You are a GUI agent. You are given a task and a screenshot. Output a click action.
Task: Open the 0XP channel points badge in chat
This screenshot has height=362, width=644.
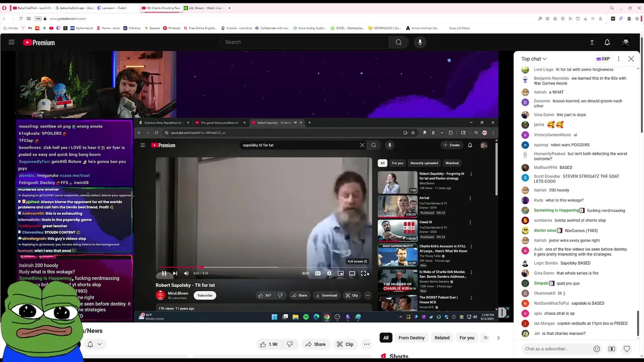(x=603, y=59)
